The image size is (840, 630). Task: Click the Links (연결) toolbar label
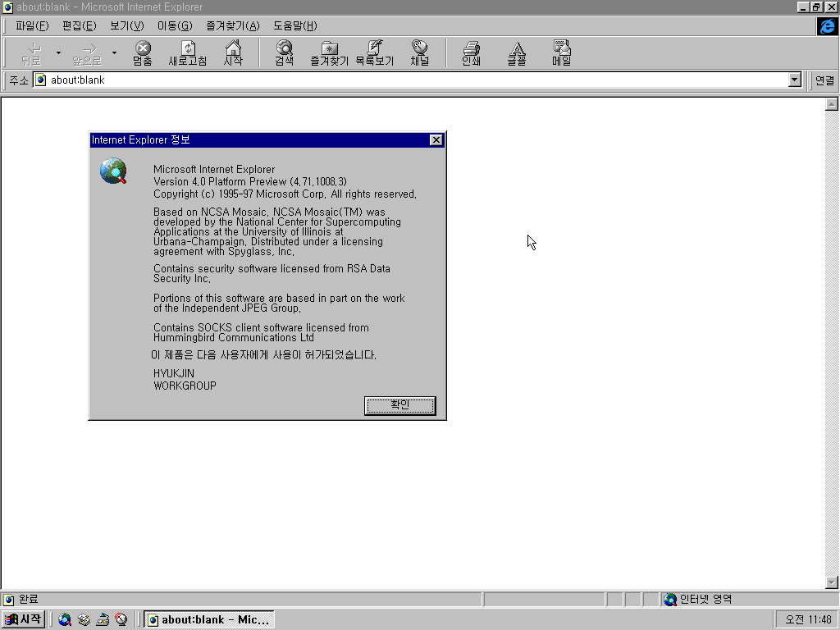click(824, 80)
